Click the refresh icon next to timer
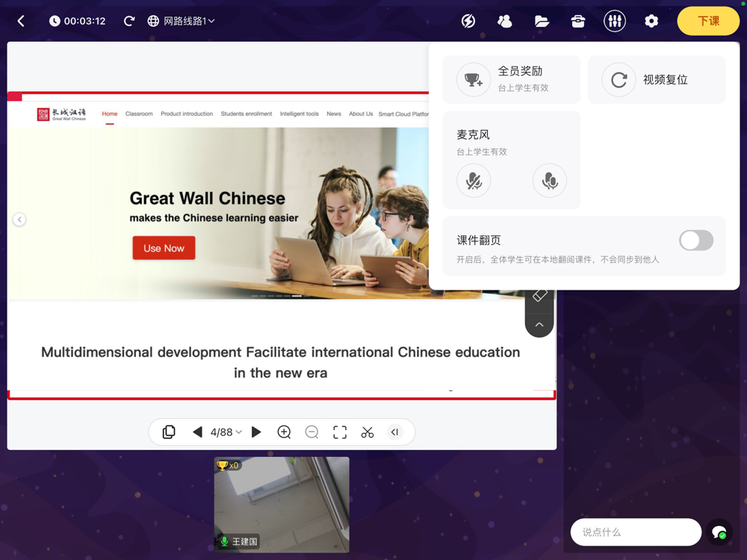This screenshot has height=560, width=747. click(129, 21)
